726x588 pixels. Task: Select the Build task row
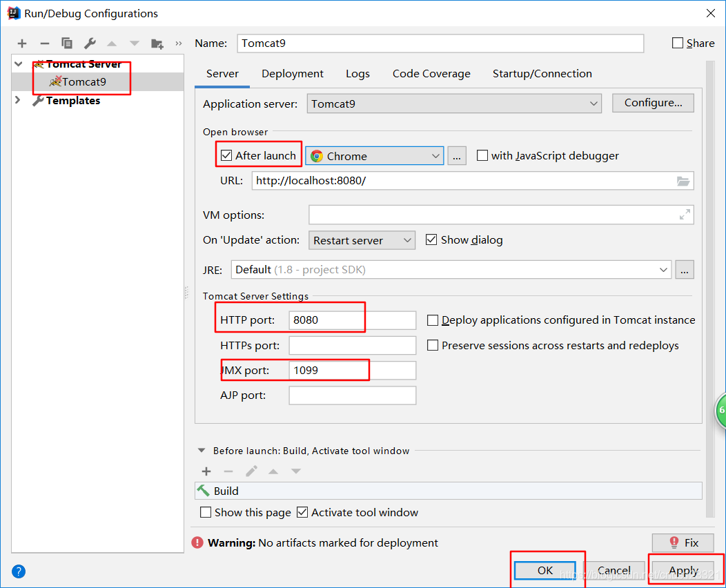(x=448, y=491)
